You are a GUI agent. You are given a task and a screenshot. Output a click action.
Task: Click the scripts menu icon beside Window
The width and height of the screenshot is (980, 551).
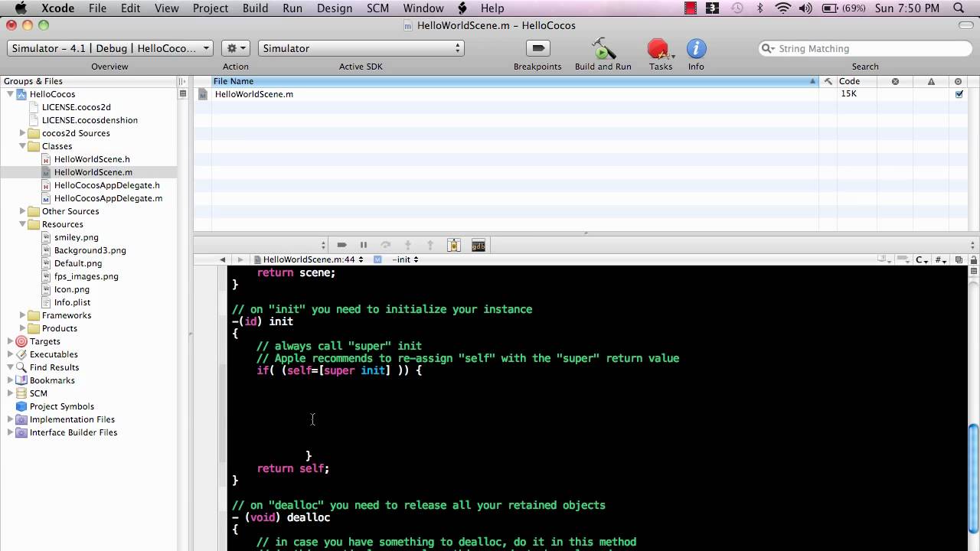[462, 8]
